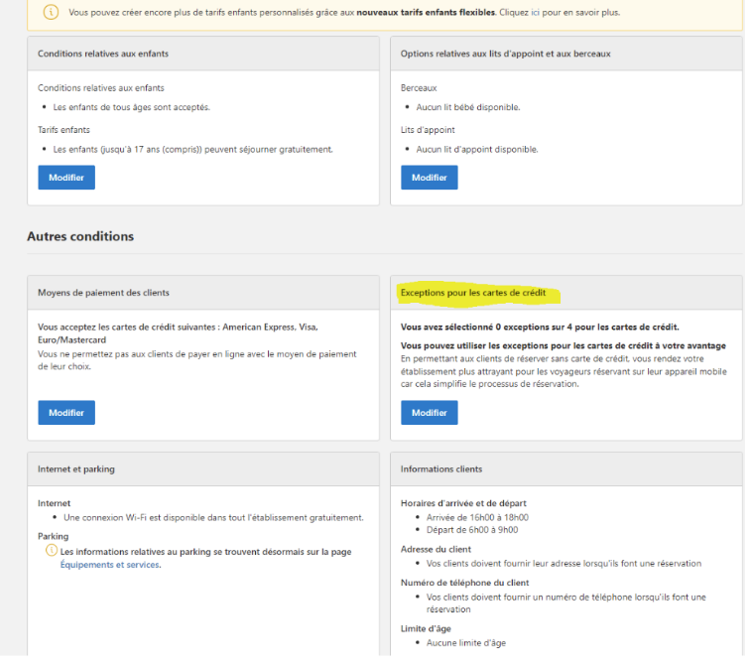Select highlighted 'Exceptions pour les cartes de crédit' header
The height and width of the screenshot is (667, 745).
pyautogui.click(x=473, y=293)
